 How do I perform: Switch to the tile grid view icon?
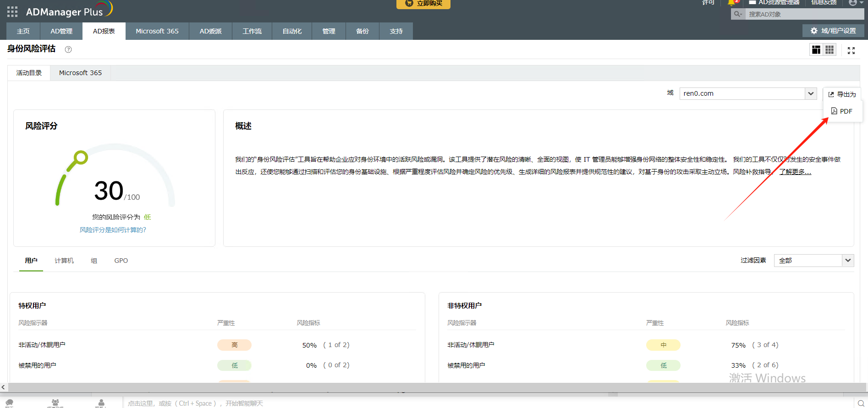point(830,50)
